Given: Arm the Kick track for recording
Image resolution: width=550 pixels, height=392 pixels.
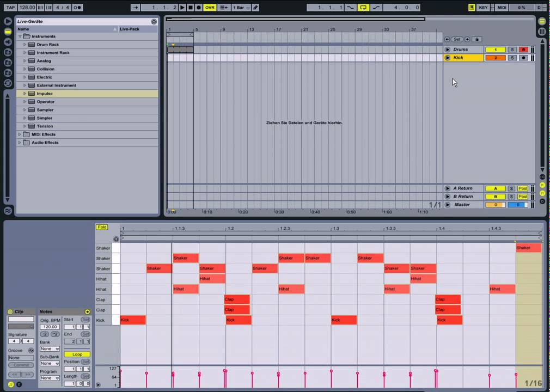Looking at the screenshot, I should (x=523, y=58).
